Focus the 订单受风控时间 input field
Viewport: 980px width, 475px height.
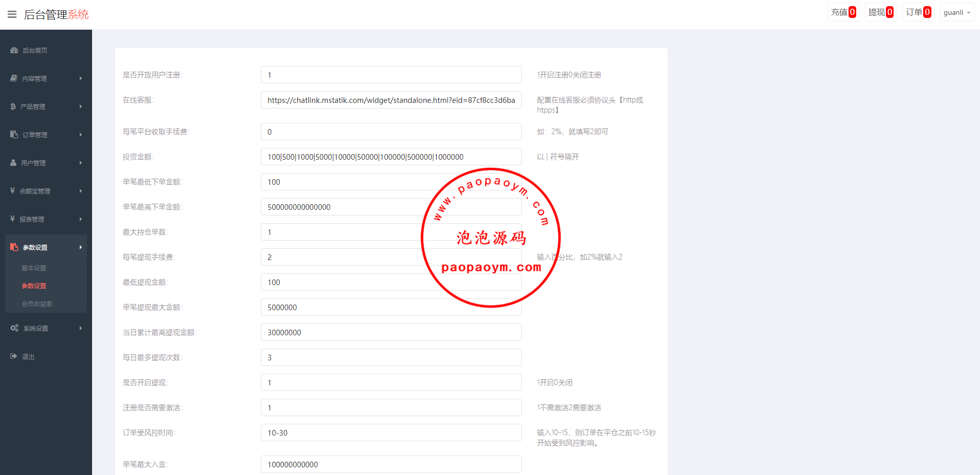391,433
